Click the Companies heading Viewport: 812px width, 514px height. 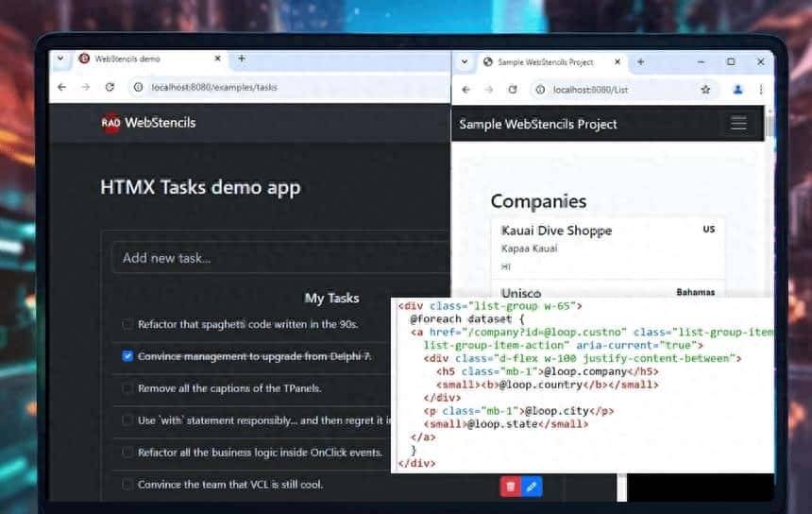538,201
